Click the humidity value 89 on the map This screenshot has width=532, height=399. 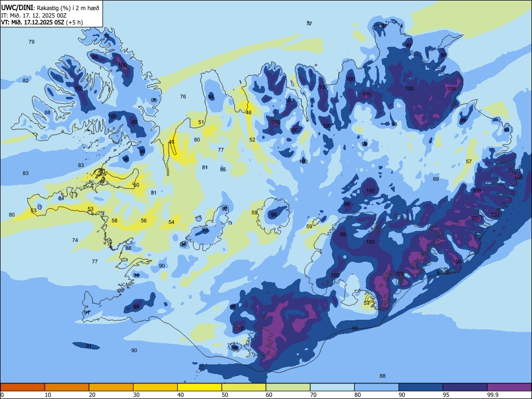click(x=436, y=179)
